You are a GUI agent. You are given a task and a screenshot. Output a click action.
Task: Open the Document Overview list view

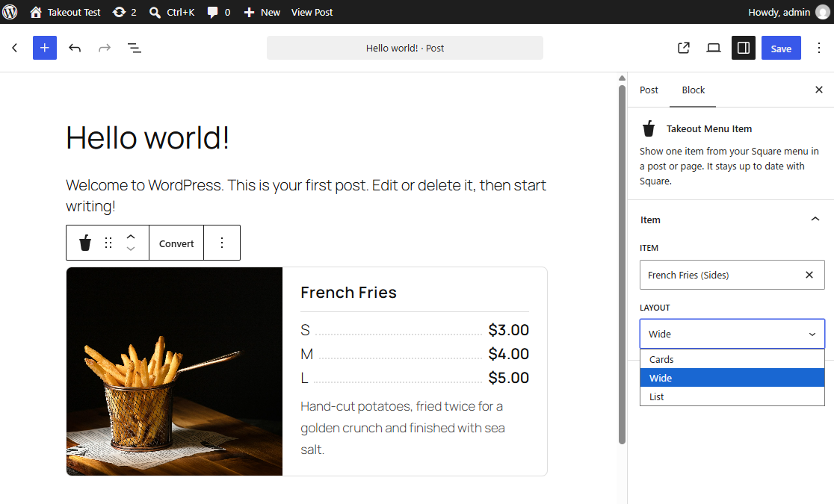(x=134, y=48)
